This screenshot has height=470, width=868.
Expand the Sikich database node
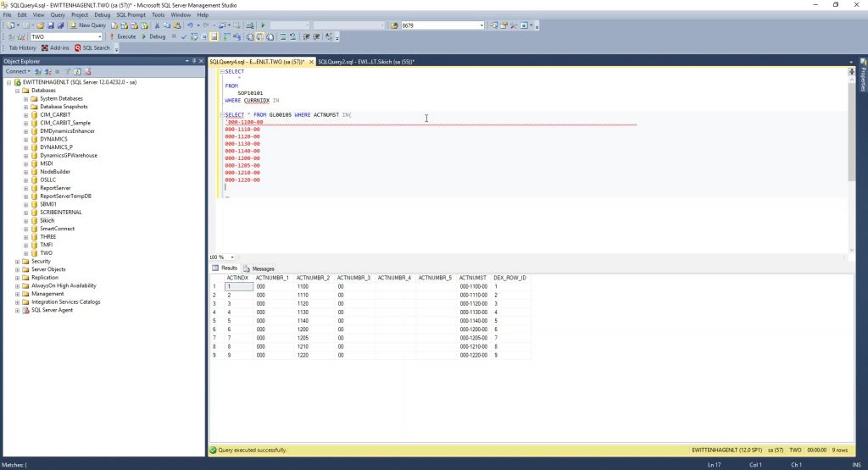point(26,220)
